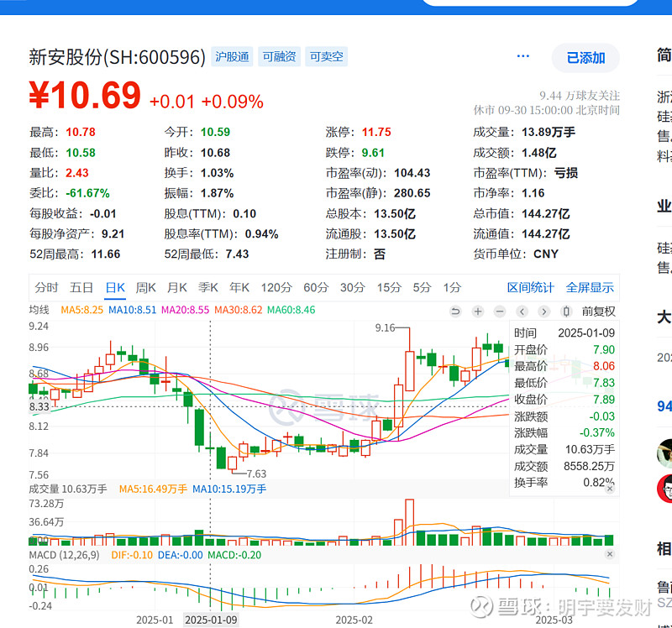Click the tallest volume bar in February
Screen dimensions: 672x628
(x=409, y=521)
